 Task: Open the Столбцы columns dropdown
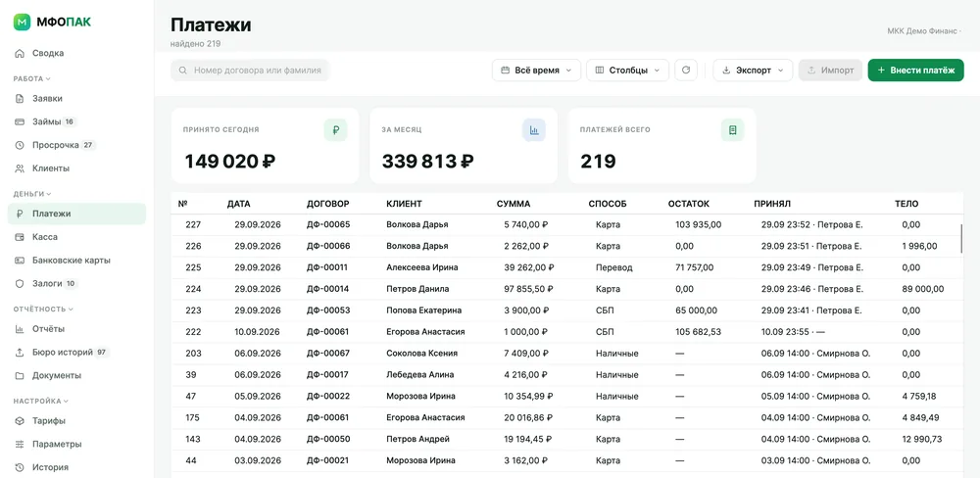pyautogui.click(x=627, y=70)
